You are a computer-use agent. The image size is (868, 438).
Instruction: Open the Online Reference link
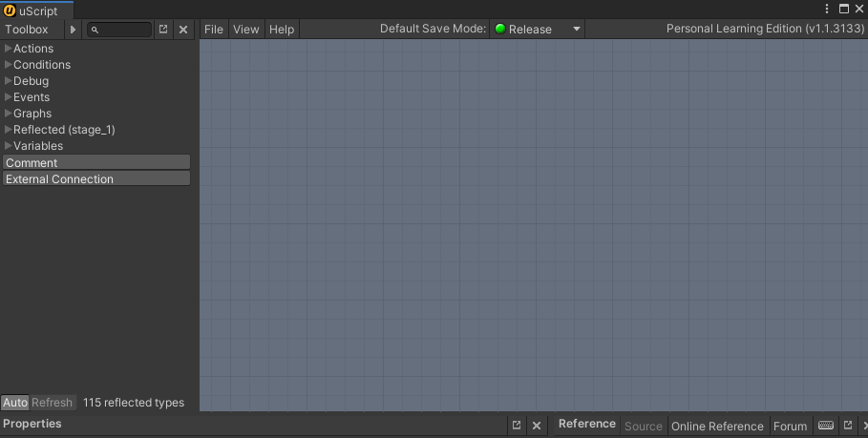coord(717,427)
